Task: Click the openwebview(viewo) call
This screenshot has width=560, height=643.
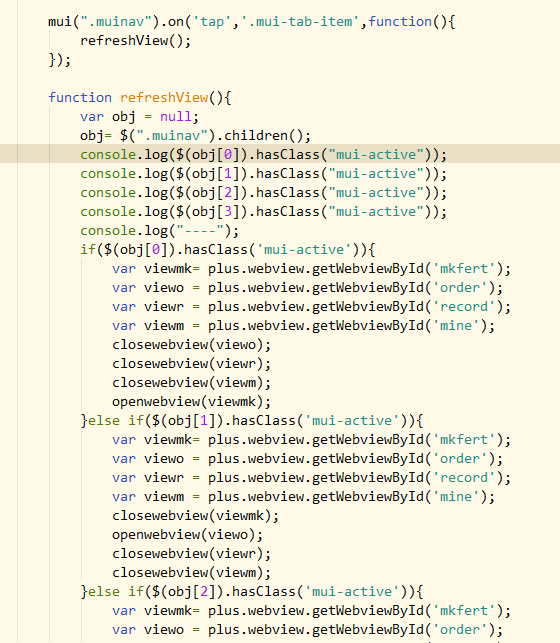Action: 187,535
